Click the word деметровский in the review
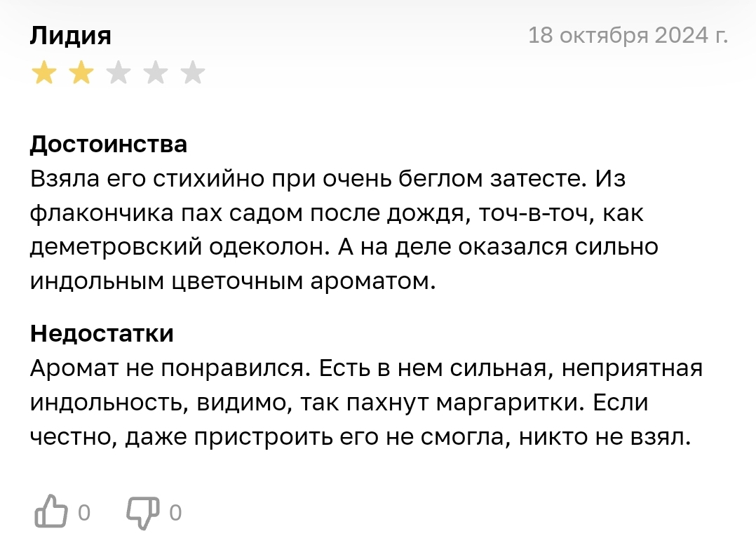Screen dimensions: 756x550 116,247
